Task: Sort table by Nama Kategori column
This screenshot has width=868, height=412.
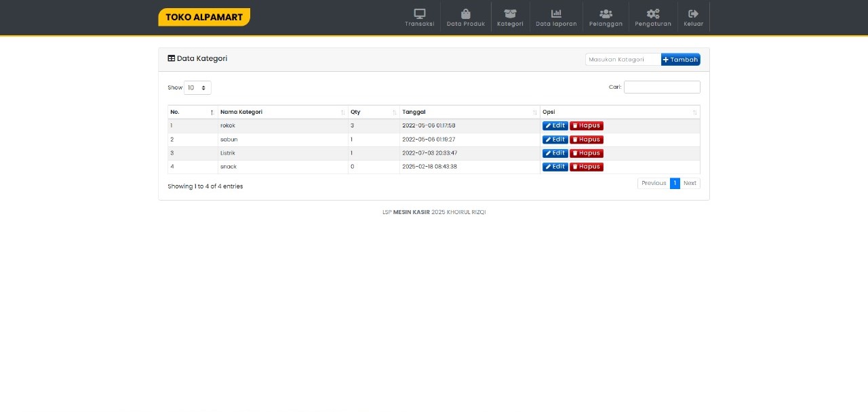Action: click(x=283, y=112)
